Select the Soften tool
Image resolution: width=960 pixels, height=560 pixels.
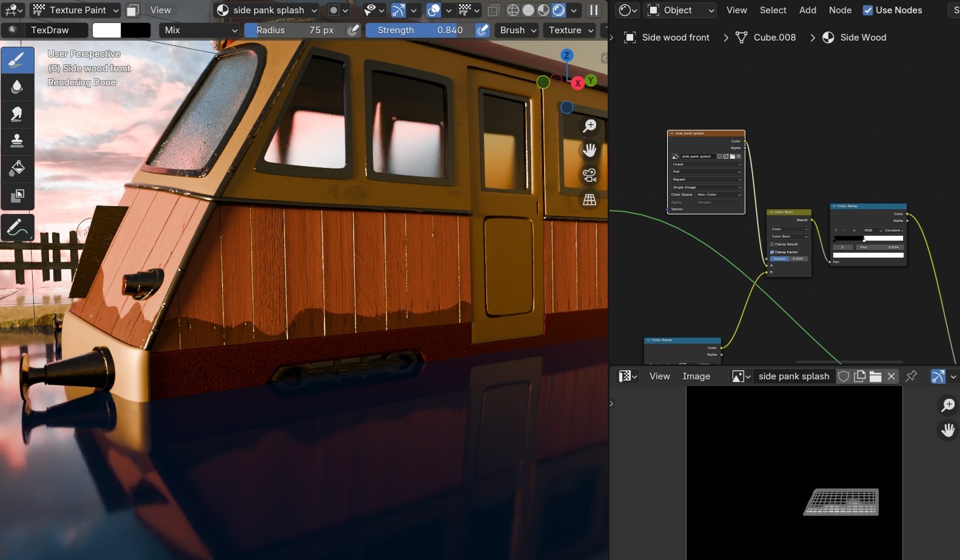[17, 87]
